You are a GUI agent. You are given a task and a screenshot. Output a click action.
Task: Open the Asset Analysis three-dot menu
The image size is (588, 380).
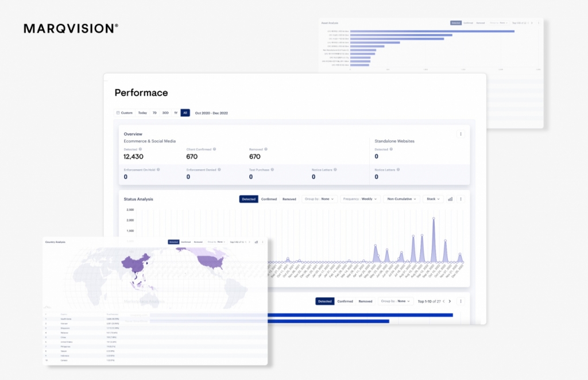[x=539, y=23]
